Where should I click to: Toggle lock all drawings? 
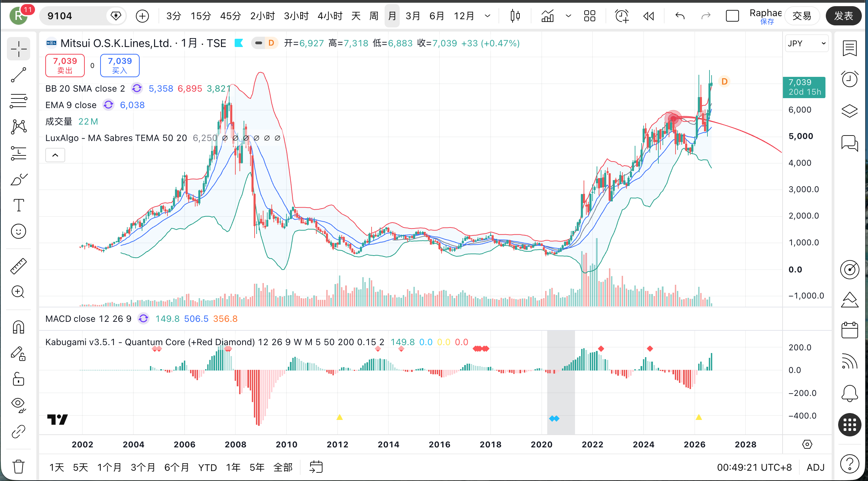click(x=19, y=379)
